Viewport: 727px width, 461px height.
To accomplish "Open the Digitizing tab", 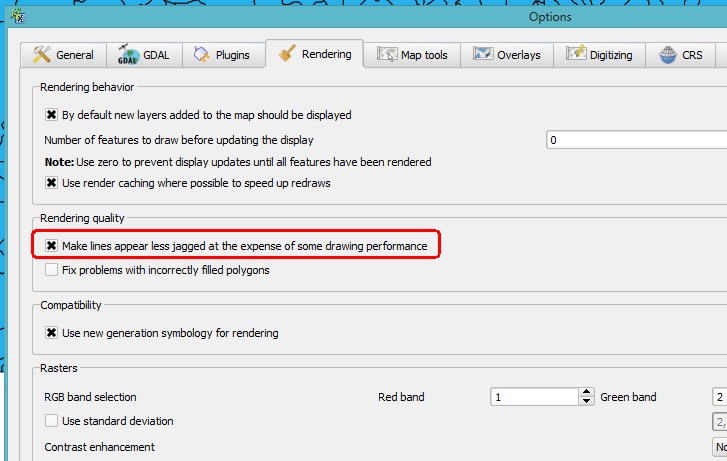I will [599, 55].
